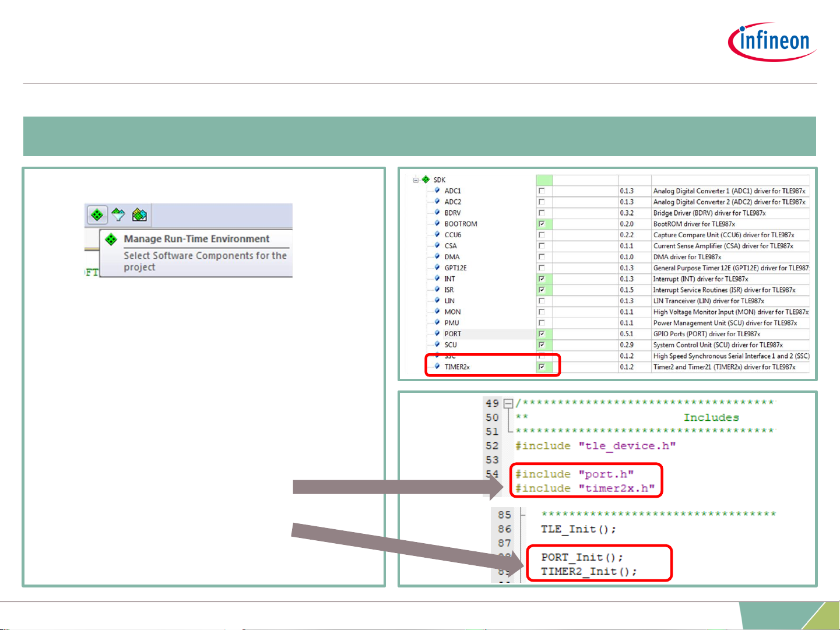
Task: Click the blue diamond icon beside ADC1
Action: click(x=437, y=191)
